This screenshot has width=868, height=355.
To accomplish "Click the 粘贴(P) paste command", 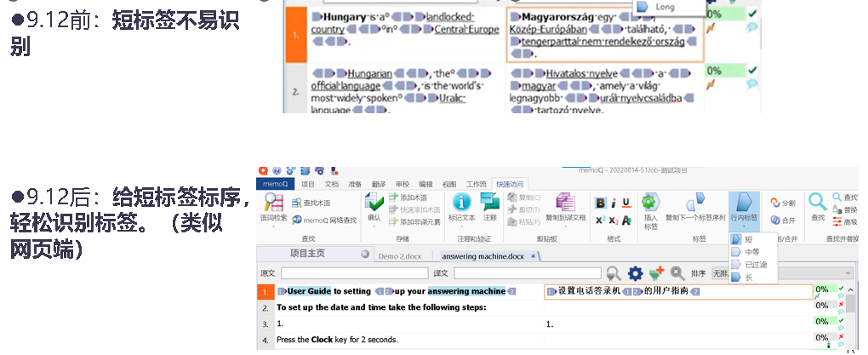I will coord(524,222).
